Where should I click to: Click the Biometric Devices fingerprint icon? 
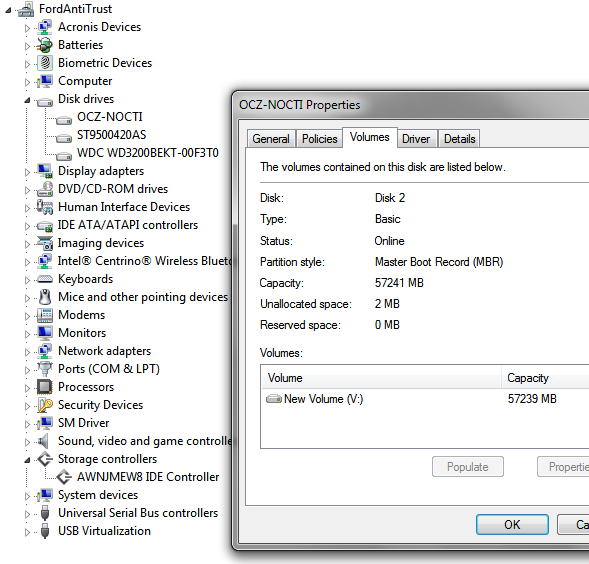point(45,63)
